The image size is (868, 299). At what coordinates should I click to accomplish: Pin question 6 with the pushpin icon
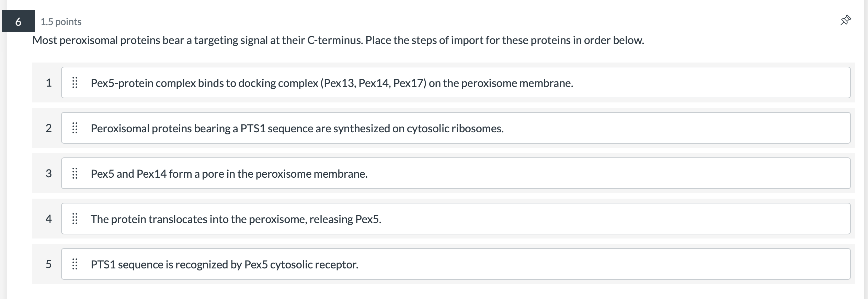point(845,20)
